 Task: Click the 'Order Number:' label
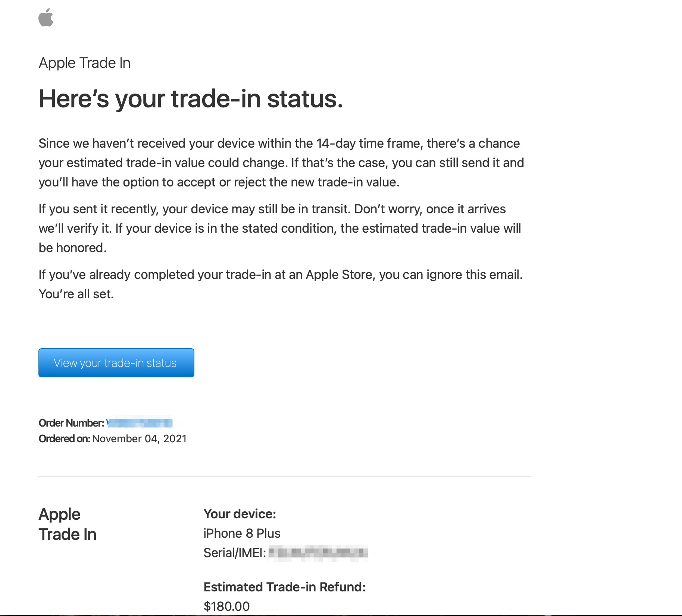tap(71, 423)
